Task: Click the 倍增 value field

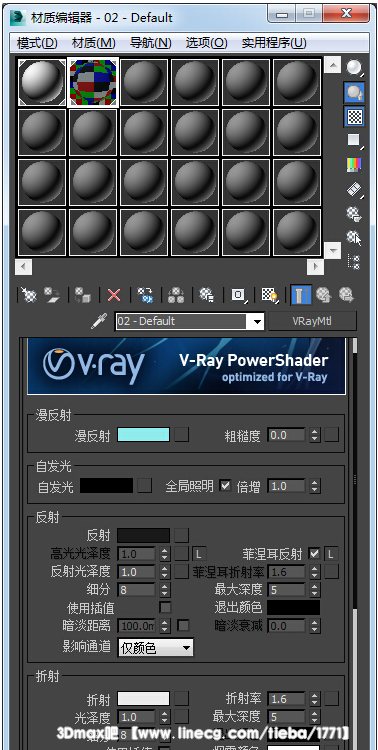Action: pos(287,486)
